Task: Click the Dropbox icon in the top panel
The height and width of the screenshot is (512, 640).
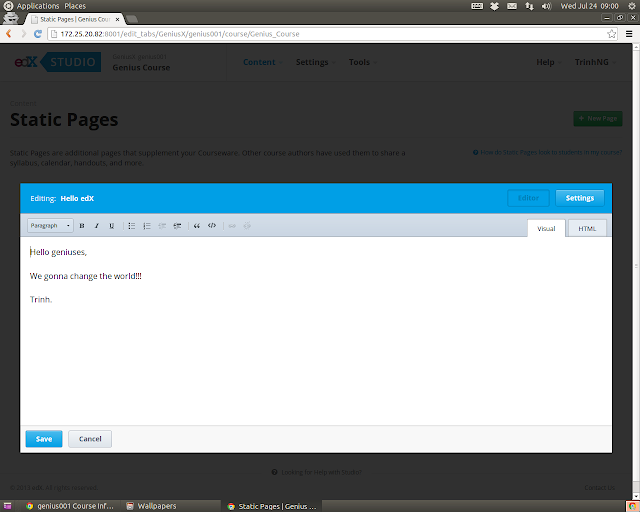Action: tap(494, 6)
